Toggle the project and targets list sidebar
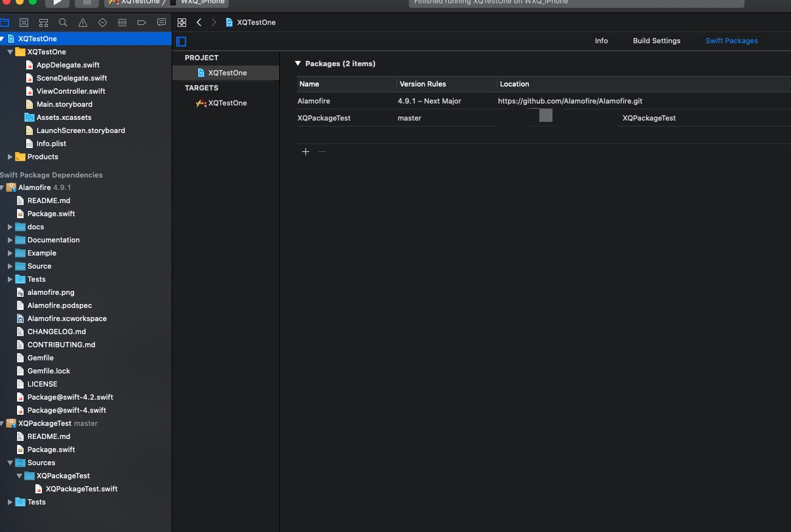Screen dimensions: 791x532 click(182, 41)
